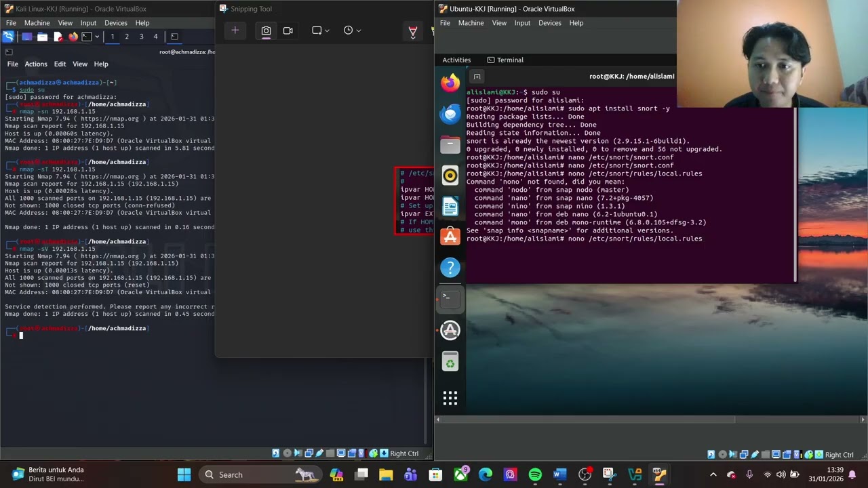Open the Help icon in the Ubuntu dock
The image size is (868, 488).
(x=450, y=268)
